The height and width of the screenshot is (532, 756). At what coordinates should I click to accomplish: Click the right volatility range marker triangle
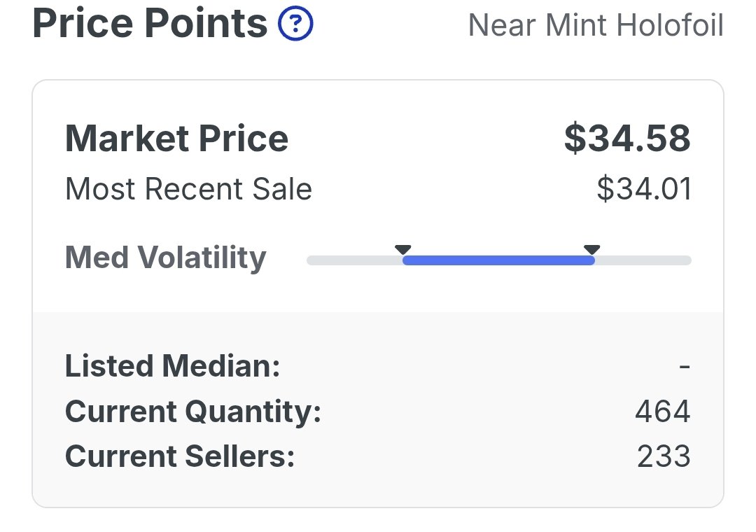pyautogui.click(x=591, y=249)
